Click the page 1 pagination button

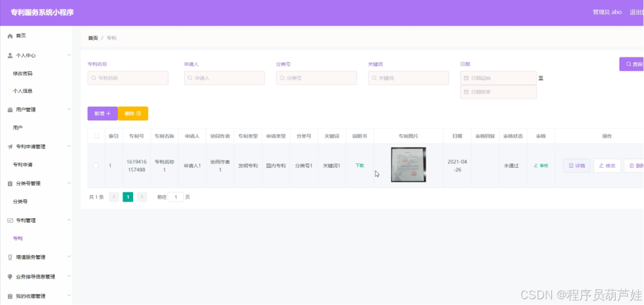coord(128,197)
